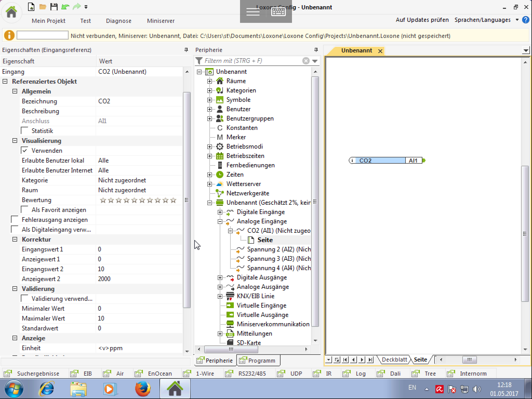Open the Diagnose menu tab
The height and width of the screenshot is (399, 532).
point(118,21)
